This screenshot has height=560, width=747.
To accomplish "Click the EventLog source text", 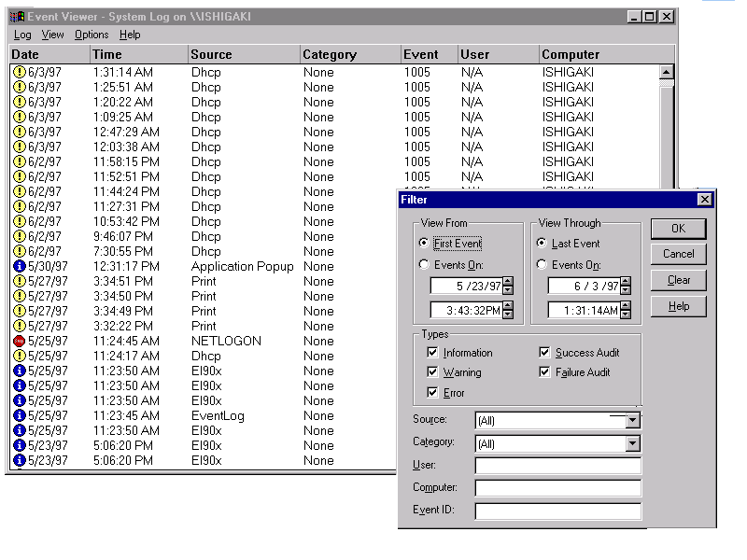I will coord(218,416).
